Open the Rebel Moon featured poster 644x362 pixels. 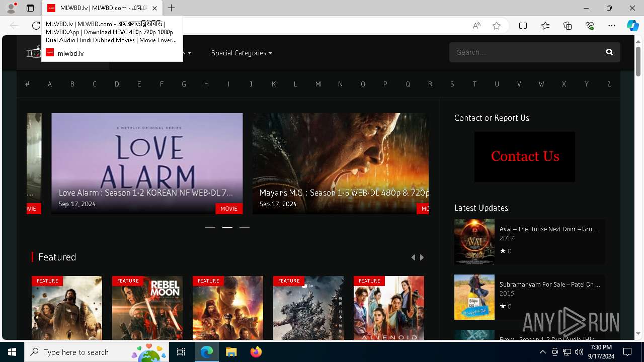pyautogui.click(x=147, y=308)
